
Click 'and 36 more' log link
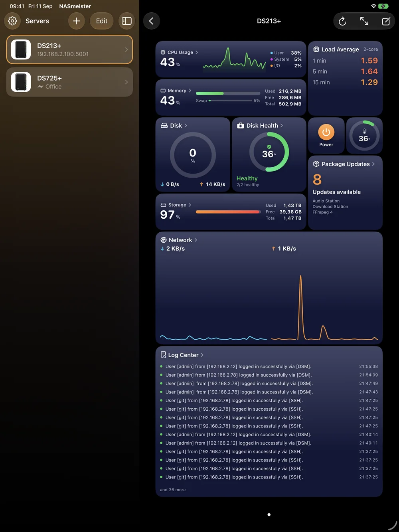[x=173, y=490]
